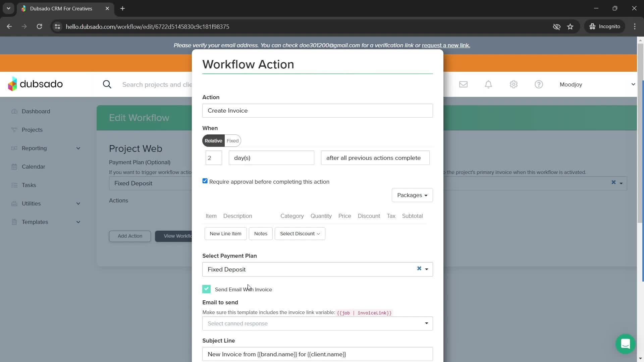This screenshot has height=362, width=644.
Task: Bookmark this page with the star icon
Action: coord(570,26)
